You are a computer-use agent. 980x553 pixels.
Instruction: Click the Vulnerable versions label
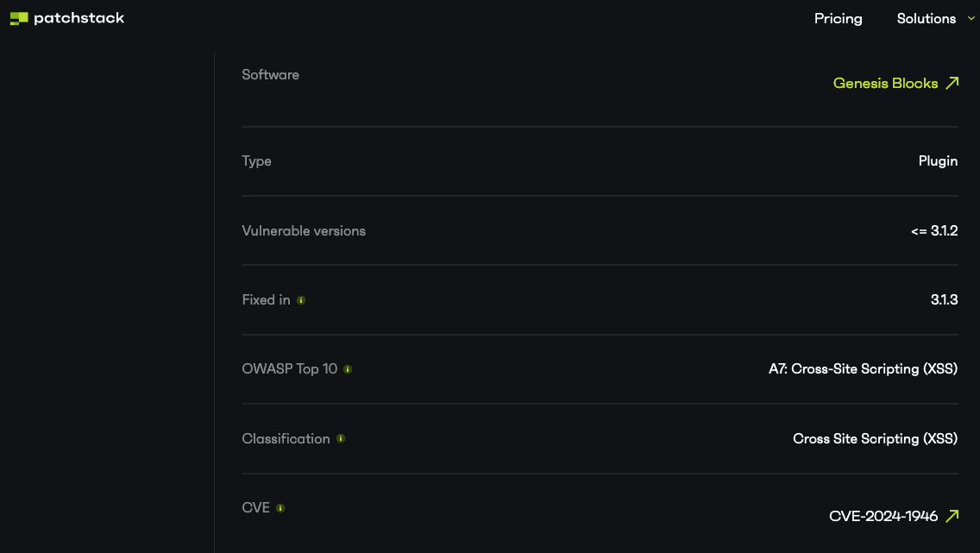[x=304, y=231]
